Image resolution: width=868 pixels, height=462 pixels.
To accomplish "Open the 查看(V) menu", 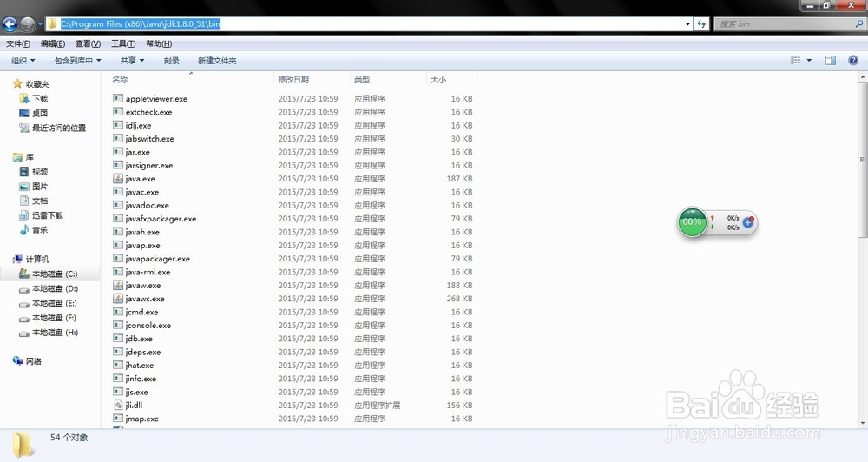I will coord(88,43).
